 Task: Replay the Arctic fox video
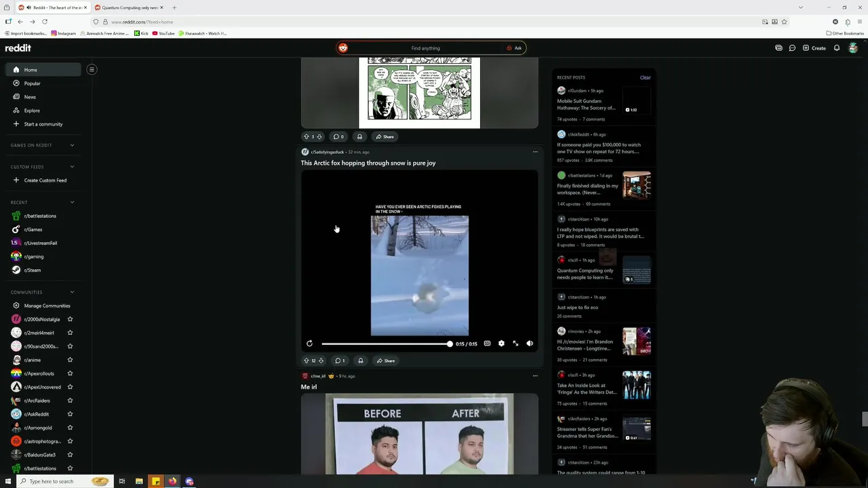pyautogui.click(x=309, y=344)
